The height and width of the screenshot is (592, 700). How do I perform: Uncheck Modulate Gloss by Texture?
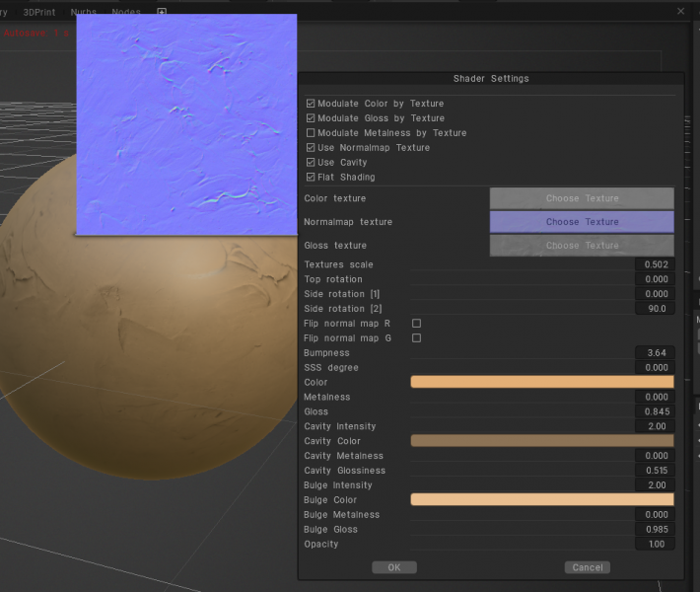tap(311, 118)
